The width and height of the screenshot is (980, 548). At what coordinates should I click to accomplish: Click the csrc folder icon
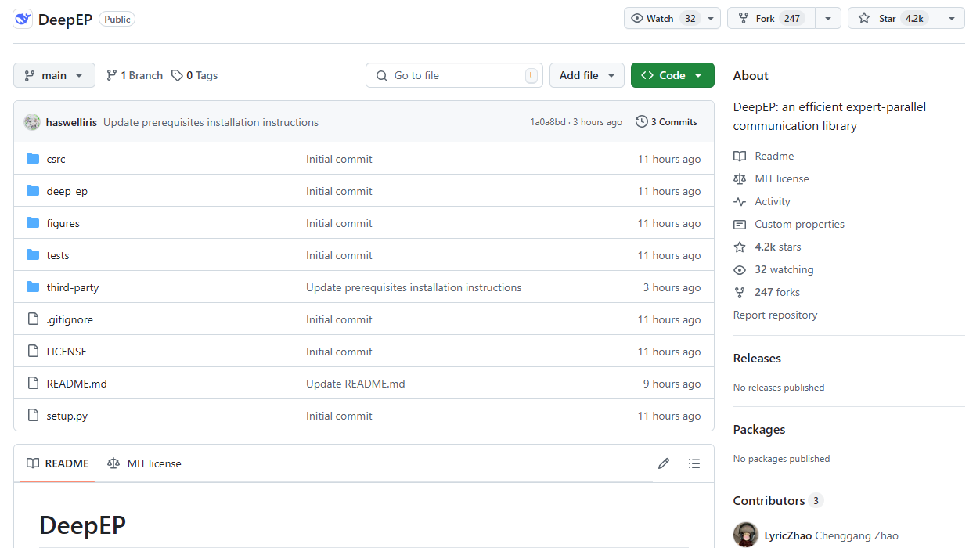click(x=33, y=159)
